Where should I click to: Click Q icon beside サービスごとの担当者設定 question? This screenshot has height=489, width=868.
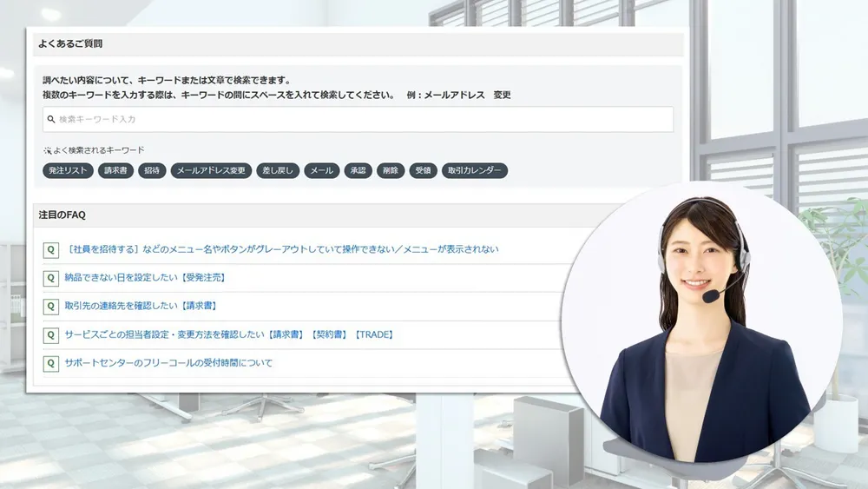tap(51, 335)
